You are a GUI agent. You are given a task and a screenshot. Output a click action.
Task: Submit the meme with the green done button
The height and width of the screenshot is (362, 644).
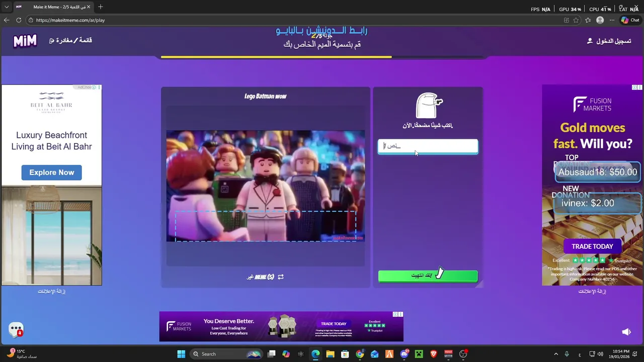[428, 276]
